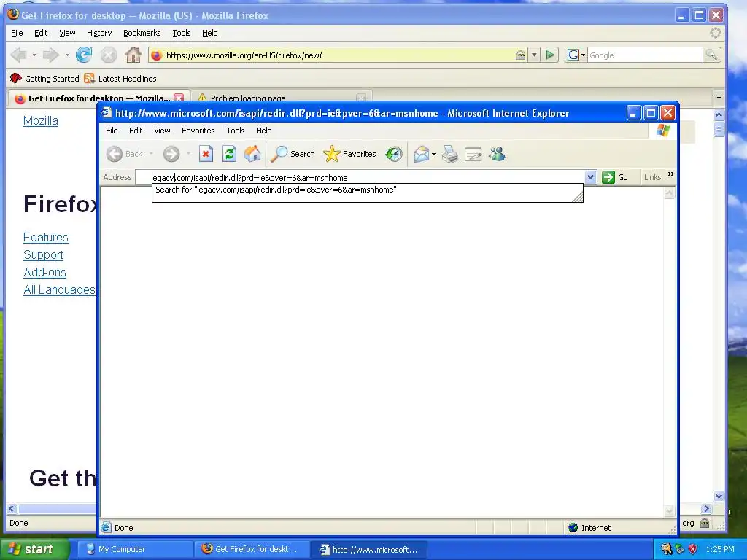Open the Latest Headlines feed bookmark
This screenshot has width=747, height=560.
pyautogui.click(x=120, y=79)
